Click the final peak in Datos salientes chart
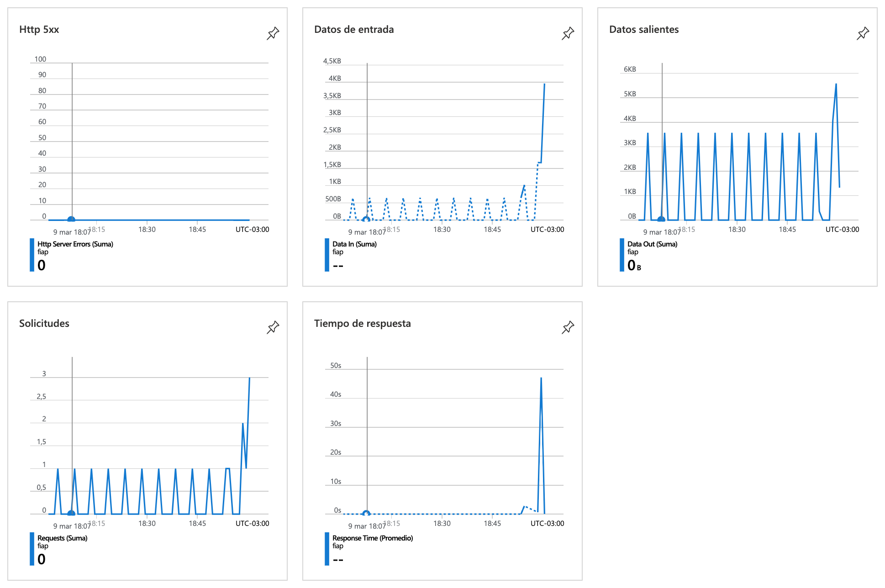885x588 pixels. click(x=836, y=84)
